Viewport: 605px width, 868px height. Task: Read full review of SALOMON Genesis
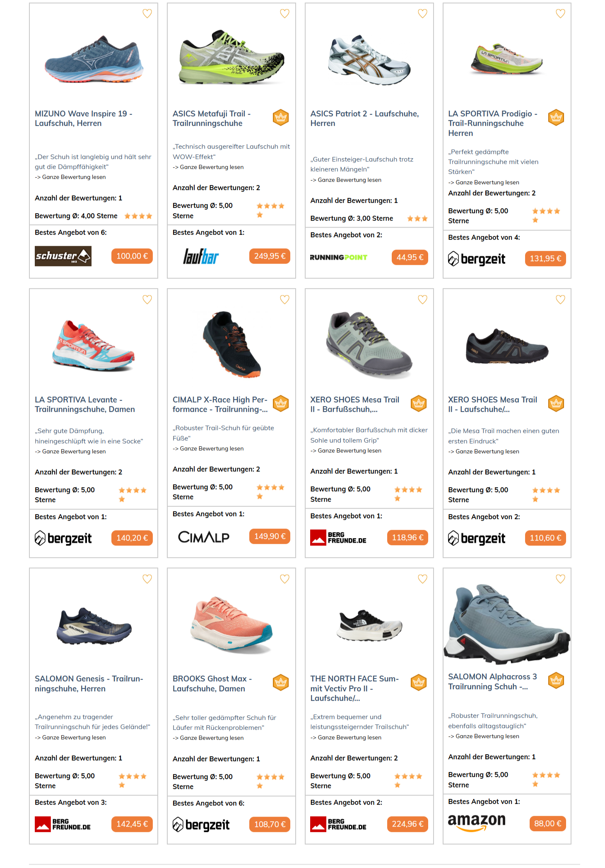[70, 738]
